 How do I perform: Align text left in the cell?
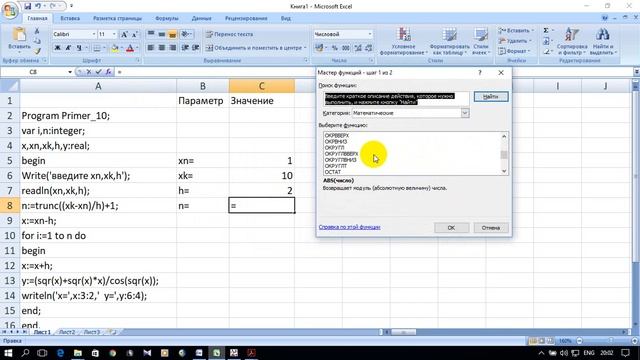click(x=151, y=48)
